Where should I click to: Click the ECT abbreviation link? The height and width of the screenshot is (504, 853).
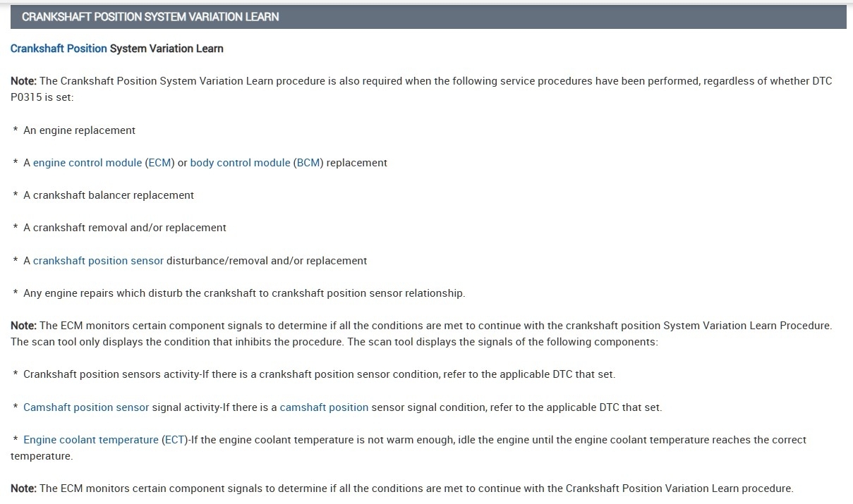174,440
